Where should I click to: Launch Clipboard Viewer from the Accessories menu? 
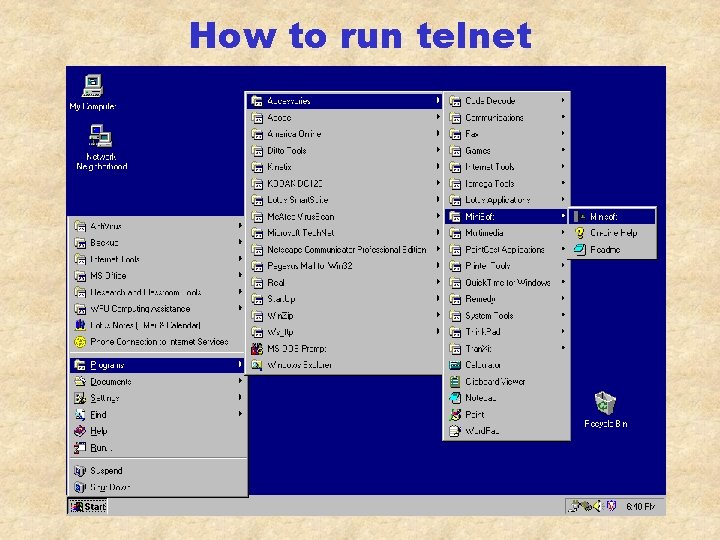507,382
